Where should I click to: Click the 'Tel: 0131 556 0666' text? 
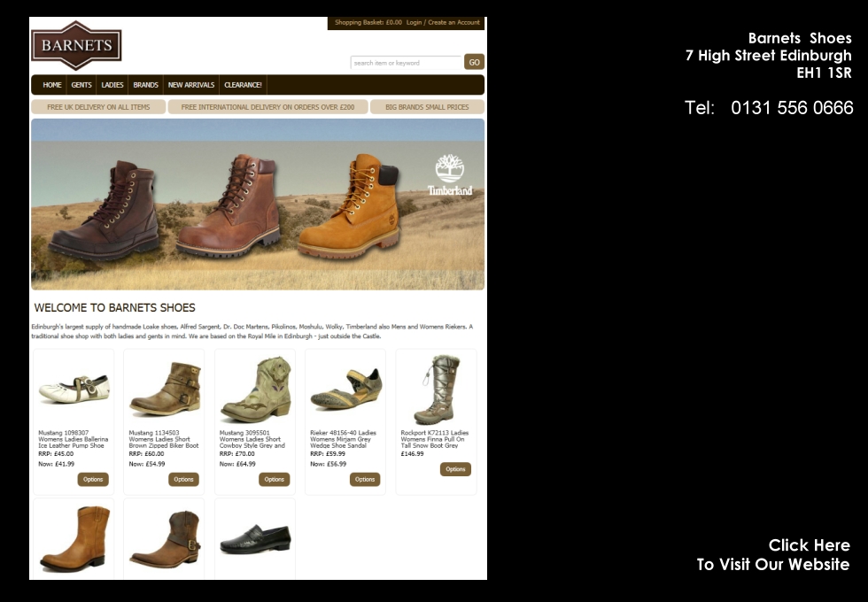pos(769,107)
